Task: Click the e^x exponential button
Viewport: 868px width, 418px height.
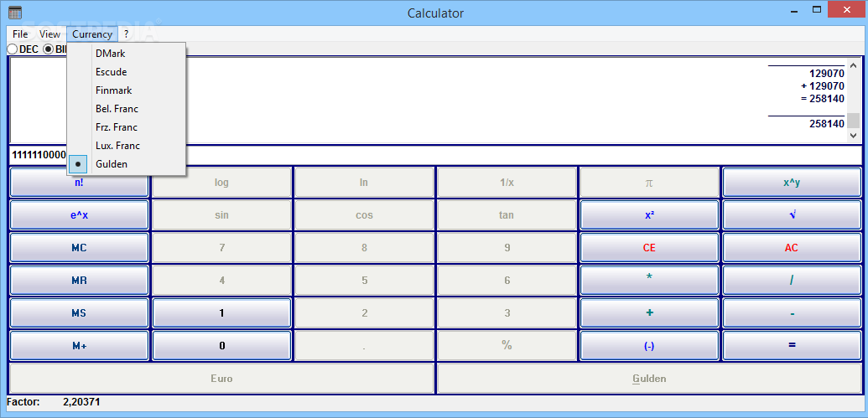Action: pyautogui.click(x=79, y=215)
